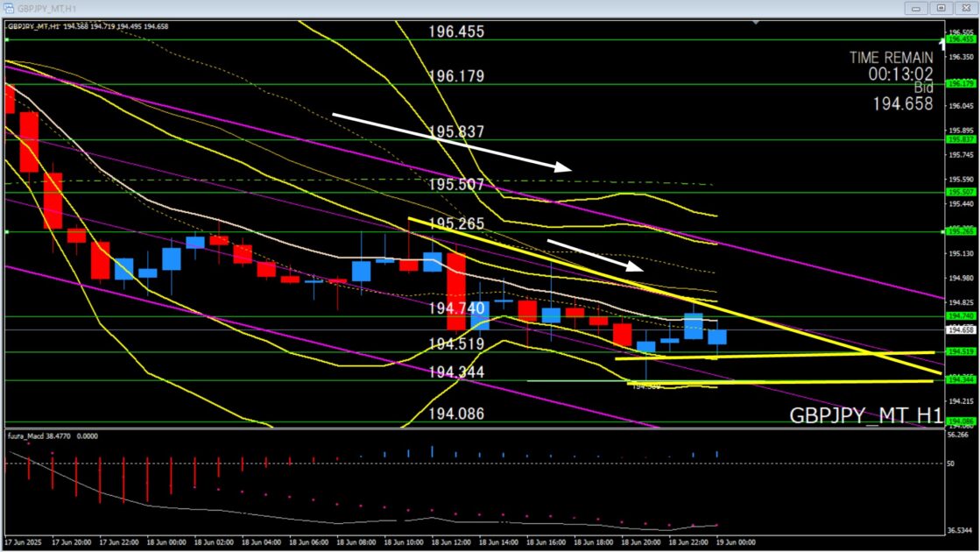Click the green 195.837 price tag on axis
Image resolution: width=980 pixels, height=552 pixels.
[x=961, y=139]
